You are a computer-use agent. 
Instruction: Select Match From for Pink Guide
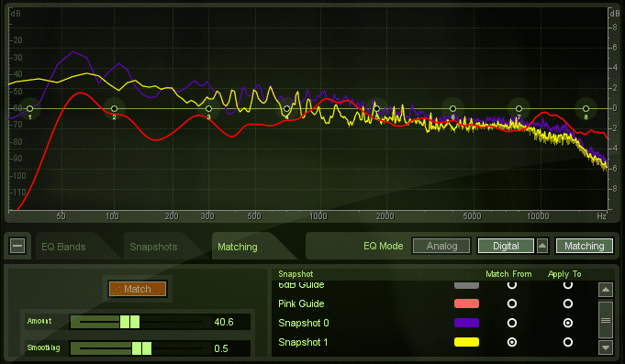coord(512,303)
